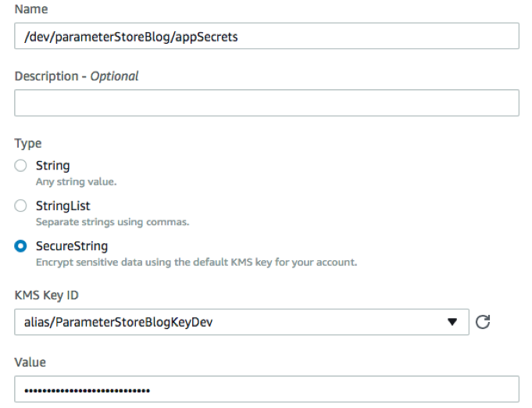Click the "StringList" option label

coord(63,206)
